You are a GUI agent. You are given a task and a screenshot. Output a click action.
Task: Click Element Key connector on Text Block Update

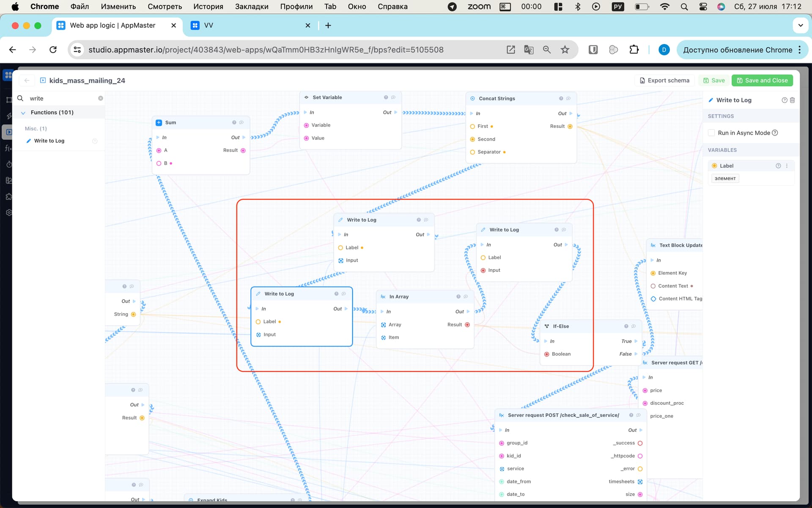point(653,273)
